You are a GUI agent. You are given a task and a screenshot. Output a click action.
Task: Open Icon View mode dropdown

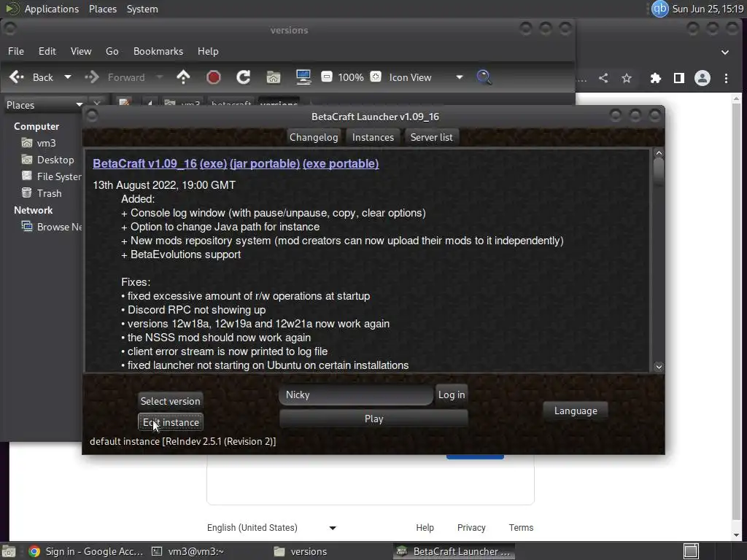tap(425, 77)
